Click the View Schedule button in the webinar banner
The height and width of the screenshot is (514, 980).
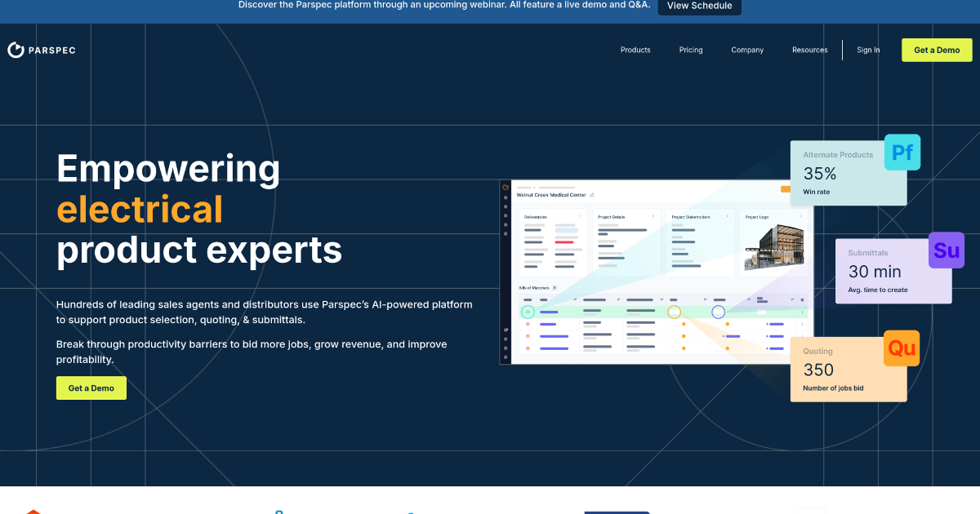pos(699,6)
